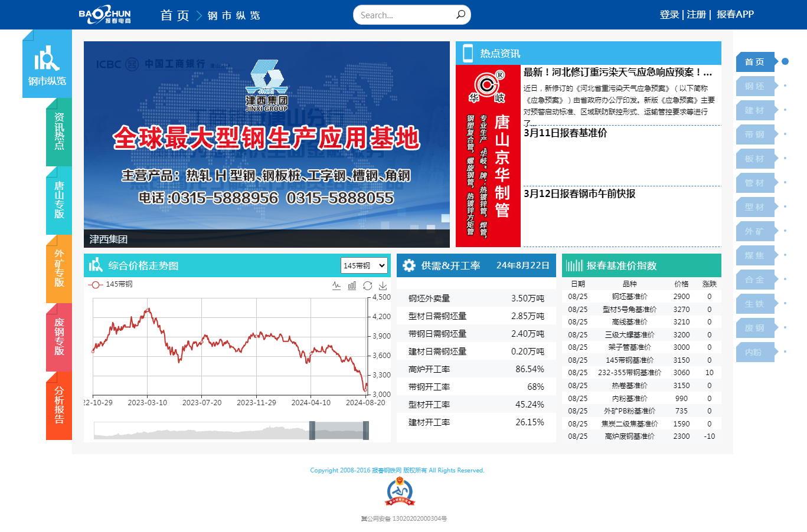Viewport: 807px width, 532px height.
Task: Click the 高炉开工率 value row
Action: pyautogui.click(x=476, y=369)
